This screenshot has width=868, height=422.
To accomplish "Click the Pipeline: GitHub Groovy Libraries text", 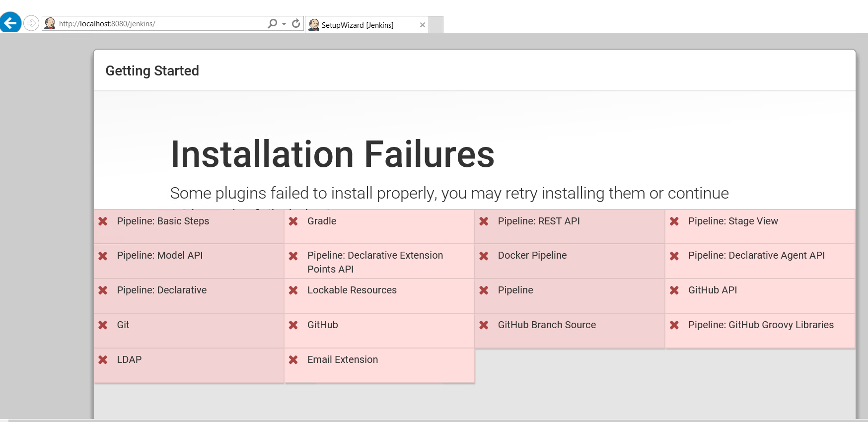I will point(761,325).
